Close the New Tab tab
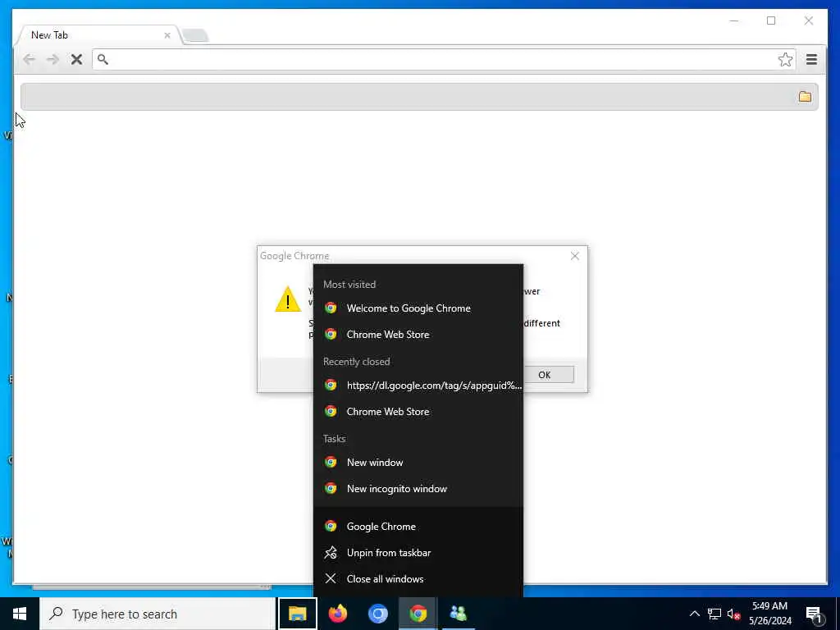840x630 pixels. 167,35
